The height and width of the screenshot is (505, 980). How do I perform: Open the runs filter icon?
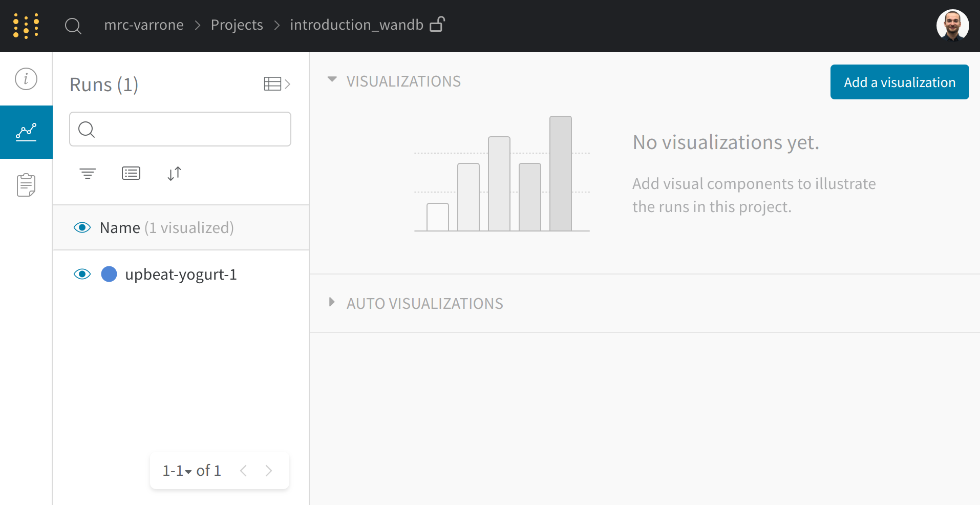[88, 174]
